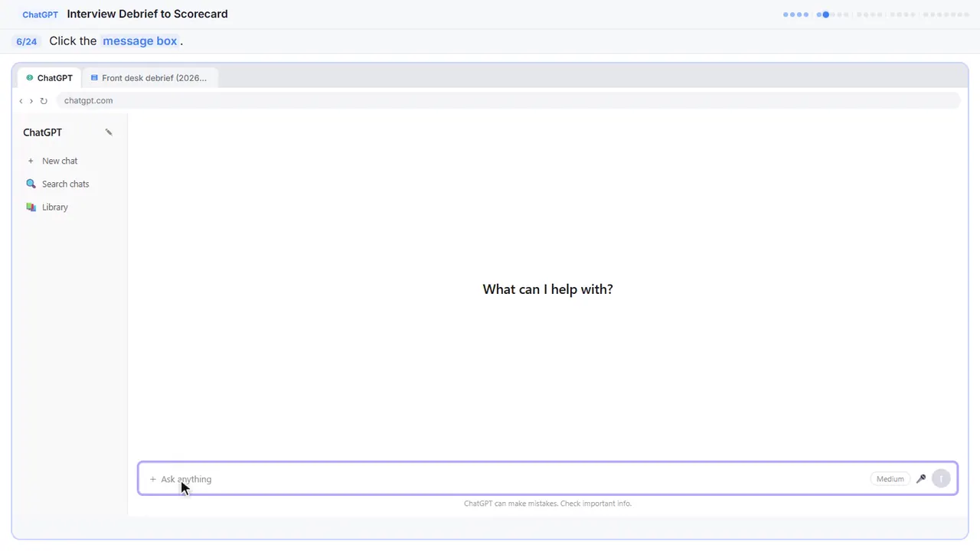Image resolution: width=980 pixels, height=551 pixels.
Task: Click the round send button in composer
Action: pos(941,478)
